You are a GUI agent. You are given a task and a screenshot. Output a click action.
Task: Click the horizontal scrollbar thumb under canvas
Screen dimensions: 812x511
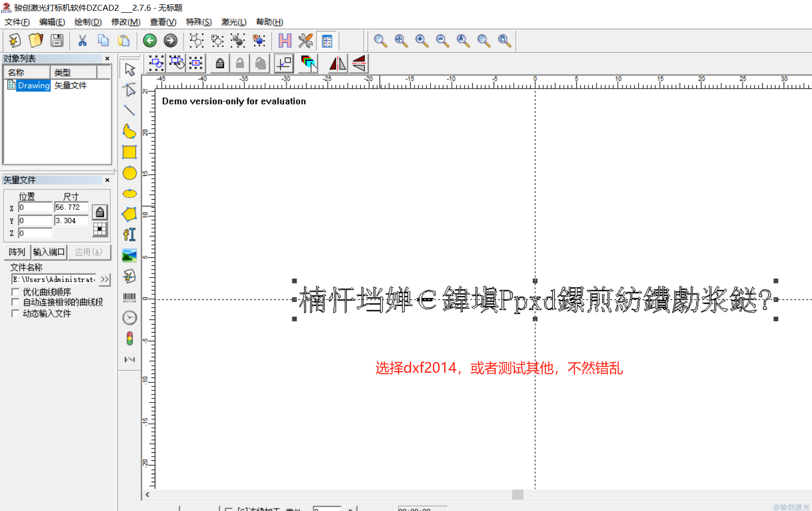click(x=518, y=495)
